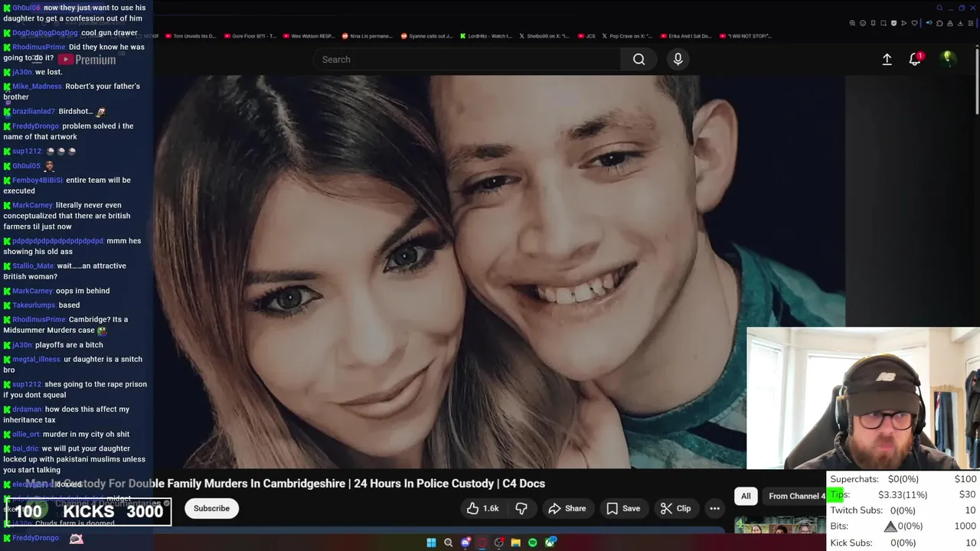Image resolution: width=980 pixels, height=551 pixels.
Task: Open 'I Will NOT STOP!' bookmark
Action: 745,36
